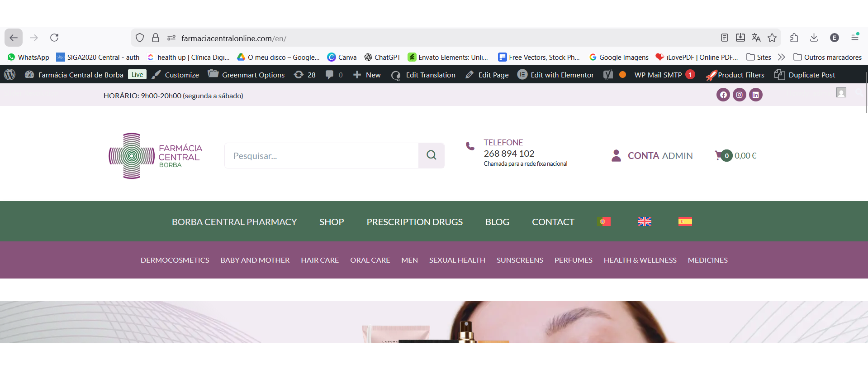Screen dimensions: 868x370
Task: Click the WordPress logo in admin bar
Action: tap(9, 75)
